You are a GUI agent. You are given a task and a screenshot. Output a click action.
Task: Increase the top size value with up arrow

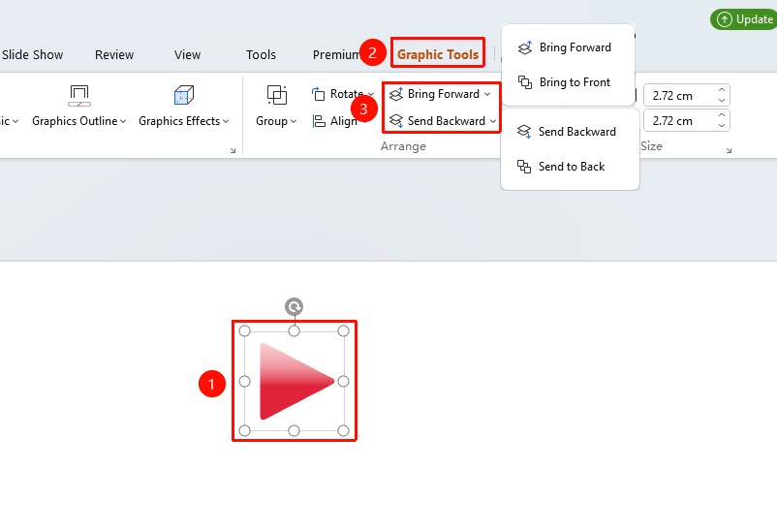722,90
